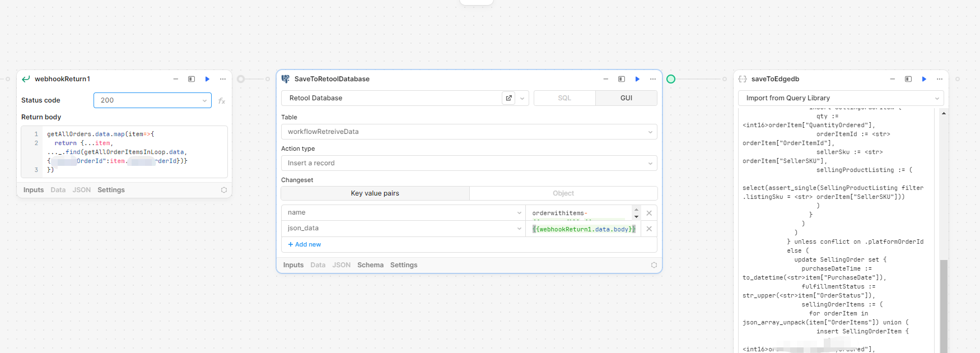The width and height of the screenshot is (980, 353).
Task: Open Inputs tab in SaveToRetoolDatabase
Action: coord(293,265)
